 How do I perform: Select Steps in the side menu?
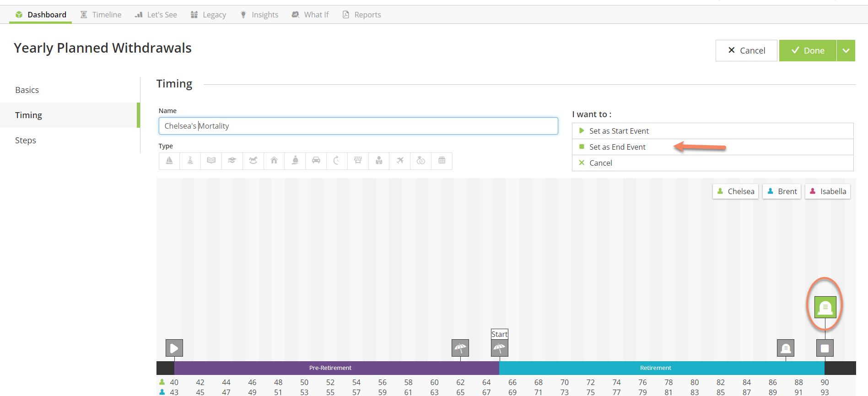(x=70, y=140)
